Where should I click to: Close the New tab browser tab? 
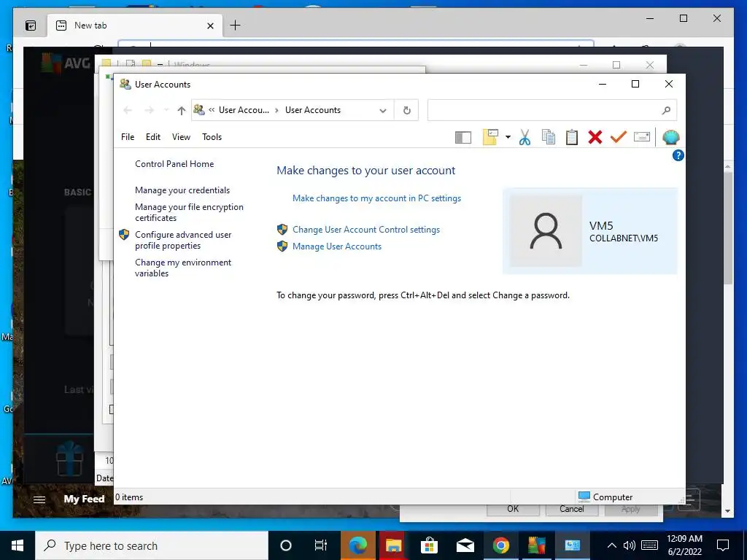coord(210,26)
